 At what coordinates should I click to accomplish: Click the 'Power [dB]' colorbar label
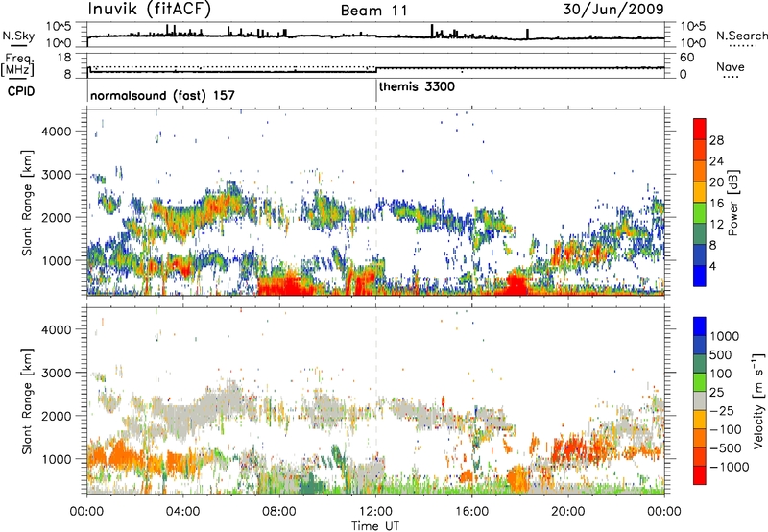pos(733,203)
